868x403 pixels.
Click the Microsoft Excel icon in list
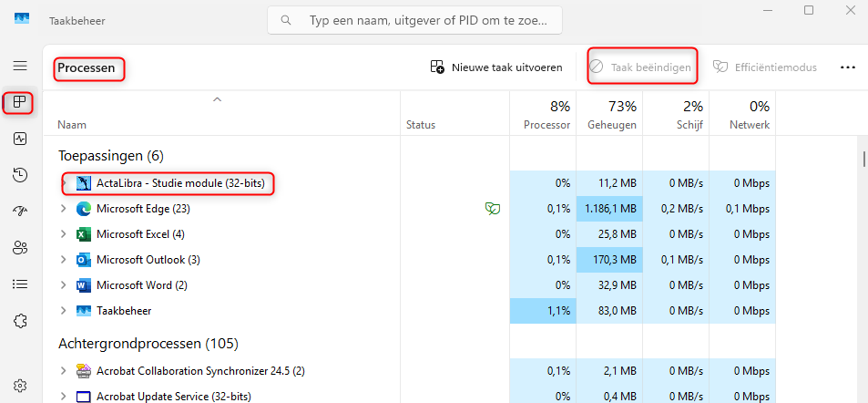click(x=84, y=234)
